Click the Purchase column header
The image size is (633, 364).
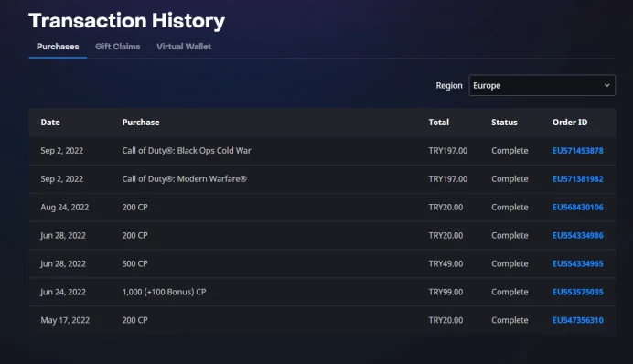(141, 123)
